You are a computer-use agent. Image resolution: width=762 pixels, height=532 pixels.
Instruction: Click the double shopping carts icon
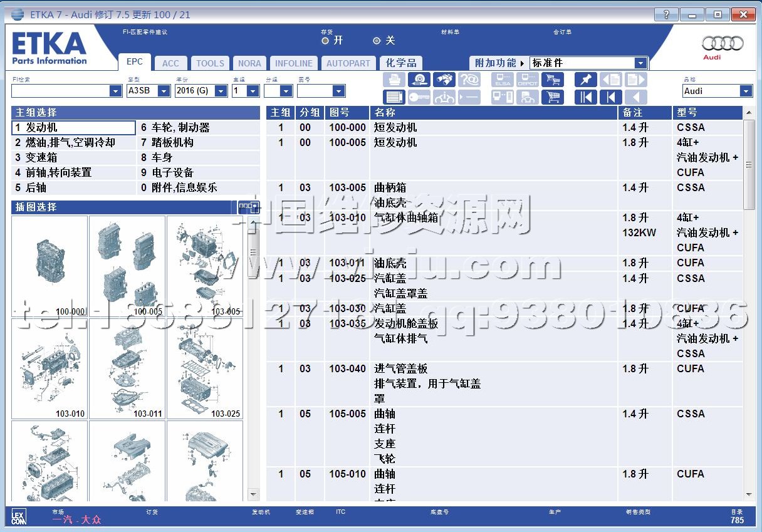553,80
